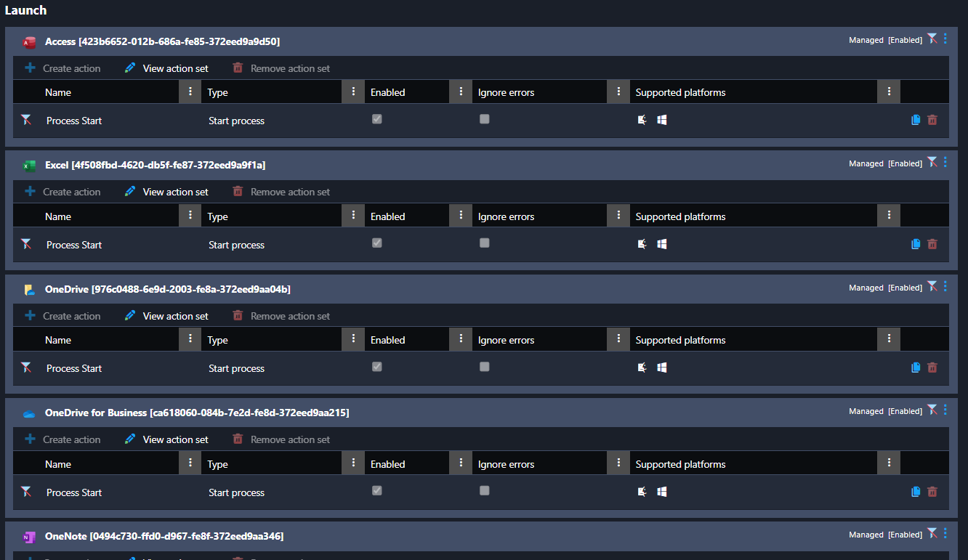Open Name column options in OneDrive table
The image size is (968, 560).
(190, 339)
